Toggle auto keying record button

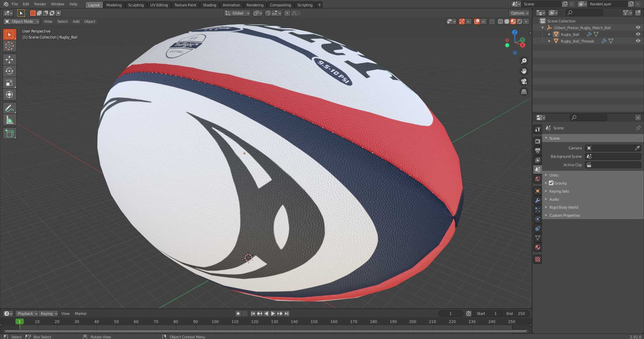[x=238, y=314]
